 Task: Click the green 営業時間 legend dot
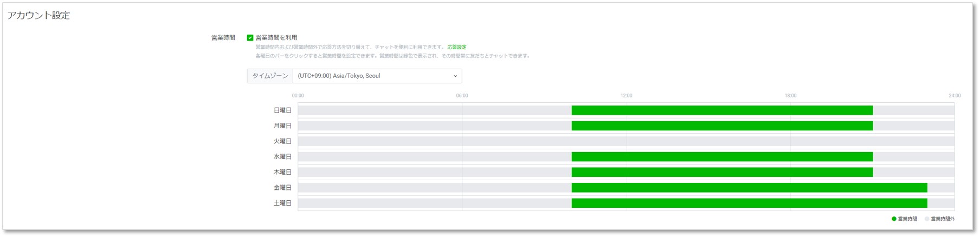(894, 219)
